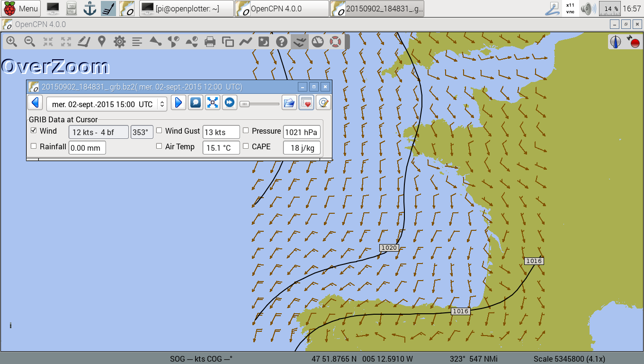Click the CPU usage monitor showing 14 %
The height and width of the screenshot is (364, 644).
click(610, 8)
